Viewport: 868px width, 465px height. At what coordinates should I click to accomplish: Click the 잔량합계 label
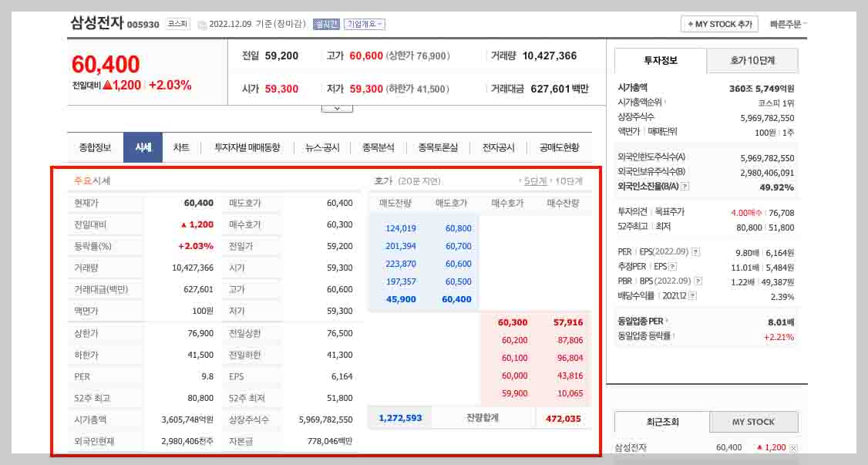pos(483,417)
